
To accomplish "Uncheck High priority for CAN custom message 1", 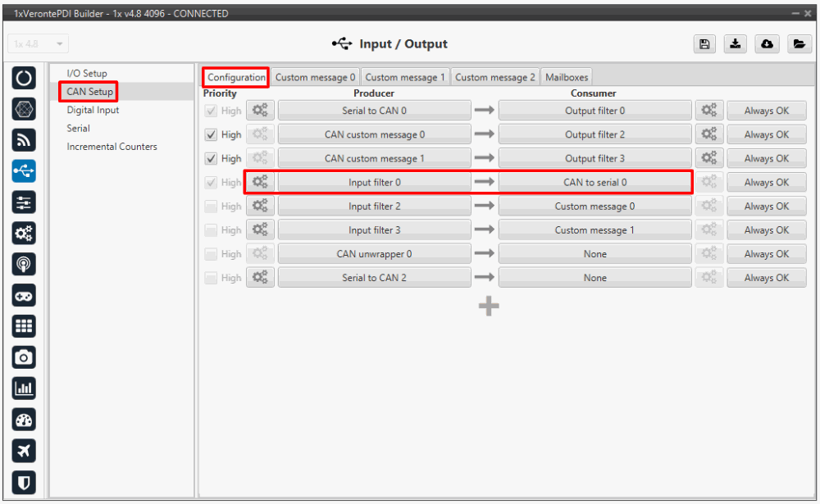I will point(212,158).
